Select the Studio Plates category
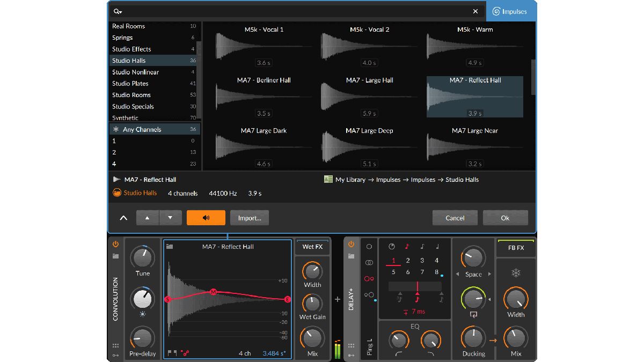644x362 pixels. click(x=153, y=84)
